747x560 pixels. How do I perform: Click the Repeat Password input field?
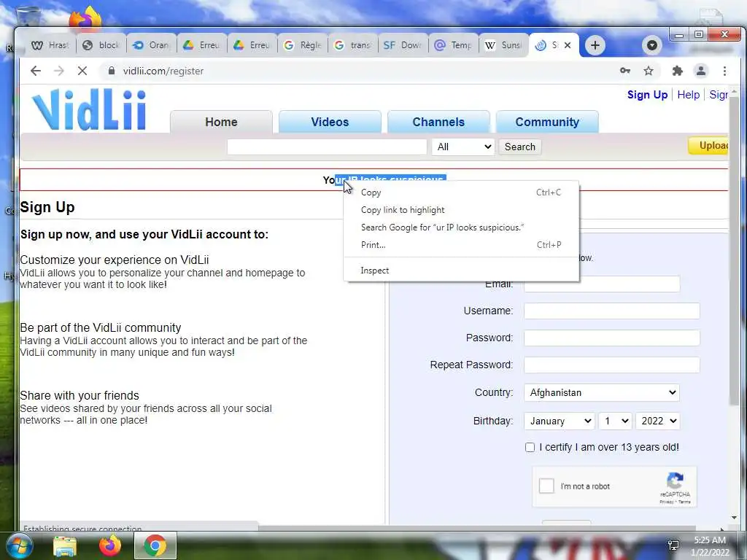(x=612, y=365)
